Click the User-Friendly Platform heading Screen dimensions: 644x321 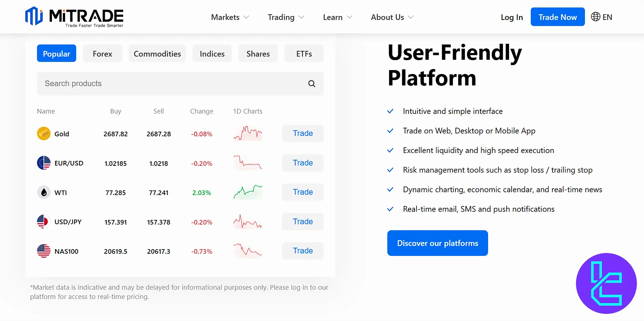pyautogui.click(x=455, y=65)
